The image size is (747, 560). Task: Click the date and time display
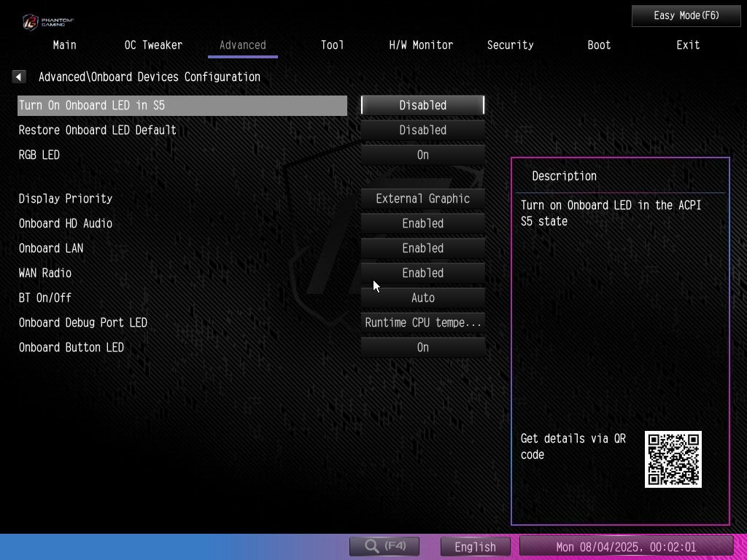(626, 547)
